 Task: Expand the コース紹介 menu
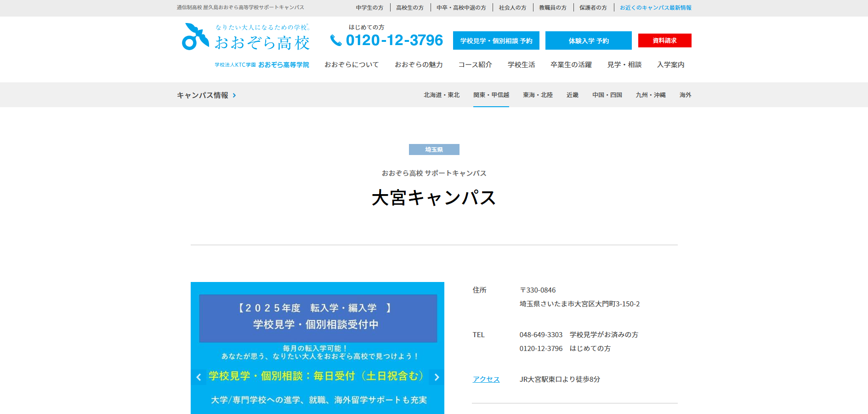(475, 65)
